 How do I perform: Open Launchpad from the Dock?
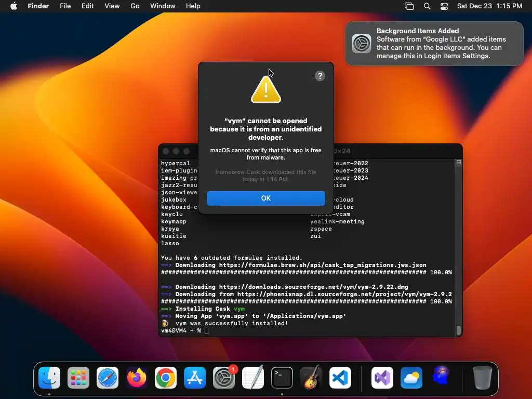(x=78, y=377)
